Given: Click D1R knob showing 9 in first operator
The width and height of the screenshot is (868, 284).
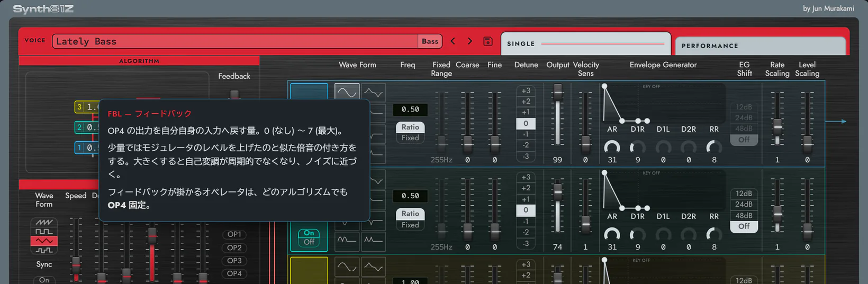Looking at the screenshot, I should coord(638,147).
